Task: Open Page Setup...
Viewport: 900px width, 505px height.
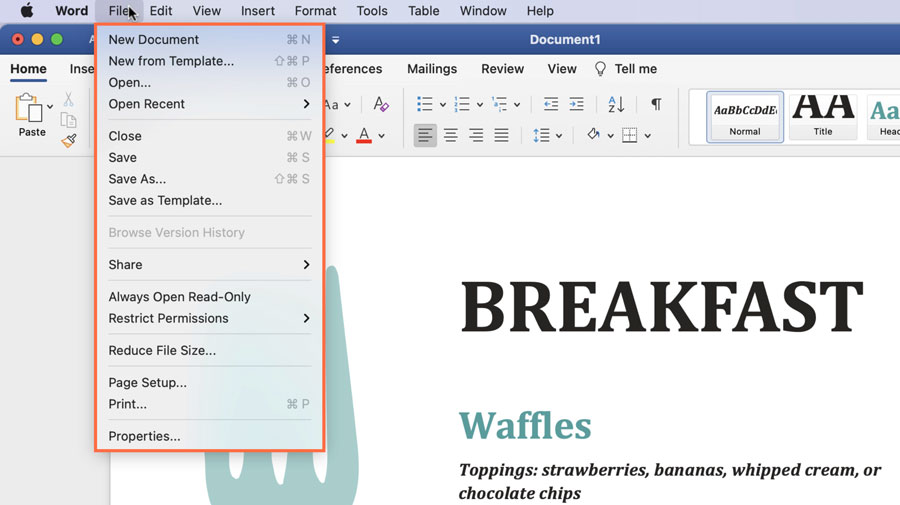Action: 210,383
